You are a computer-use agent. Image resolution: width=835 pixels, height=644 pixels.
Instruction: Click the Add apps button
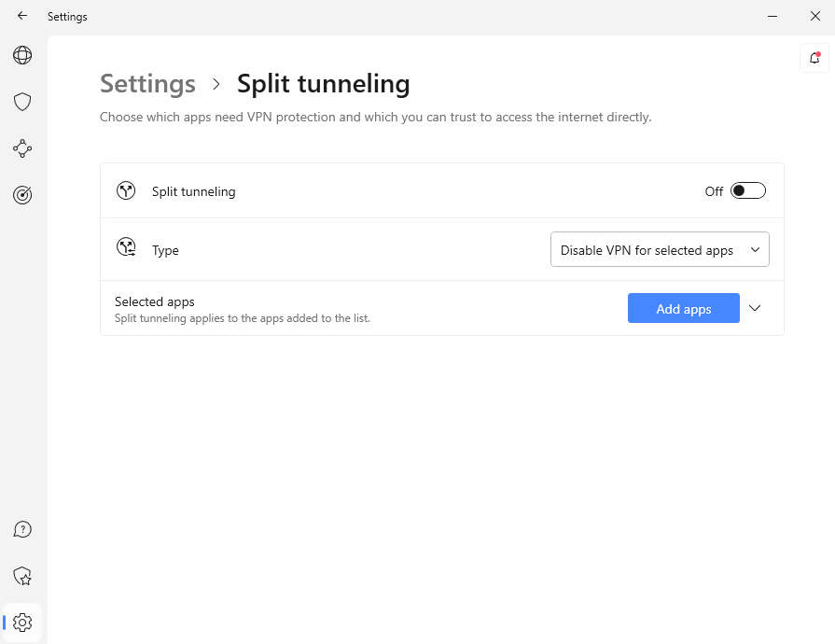pos(683,309)
